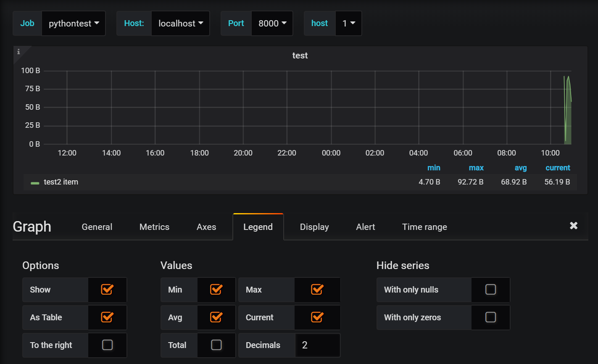Screen dimensions: 598x364
Task: Uncheck the Avg legend value
Action: (x=216, y=317)
